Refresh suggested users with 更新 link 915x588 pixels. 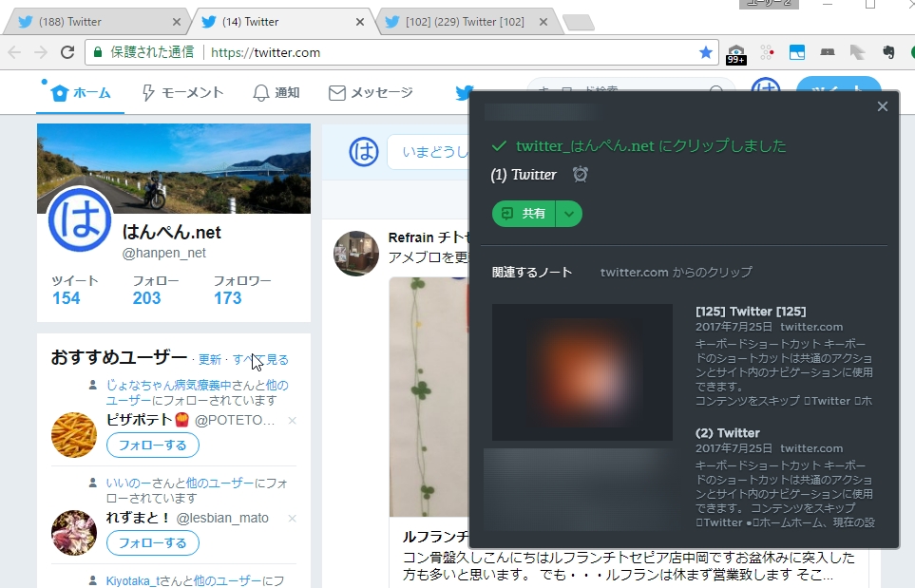click(x=210, y=359)
